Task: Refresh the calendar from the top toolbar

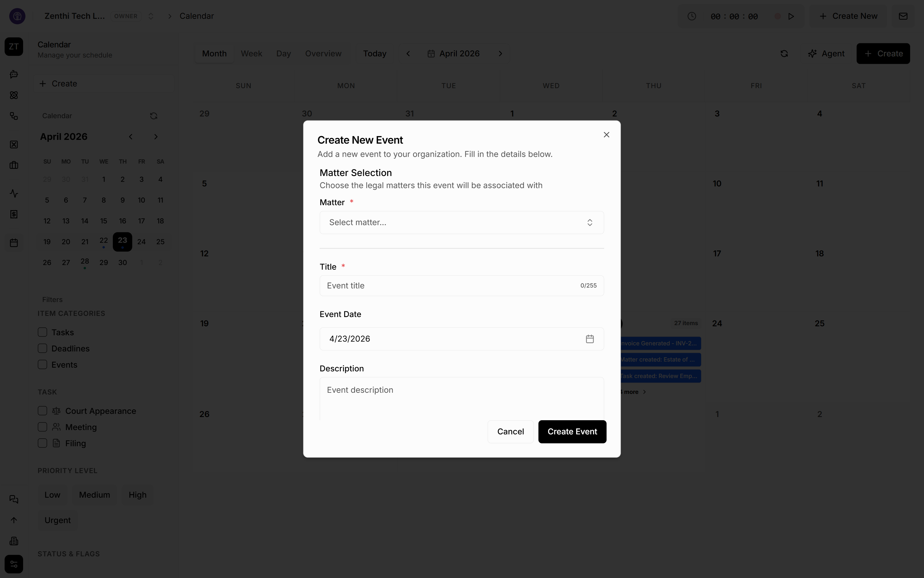Action: pyautogui.click(x=784, y=53)
